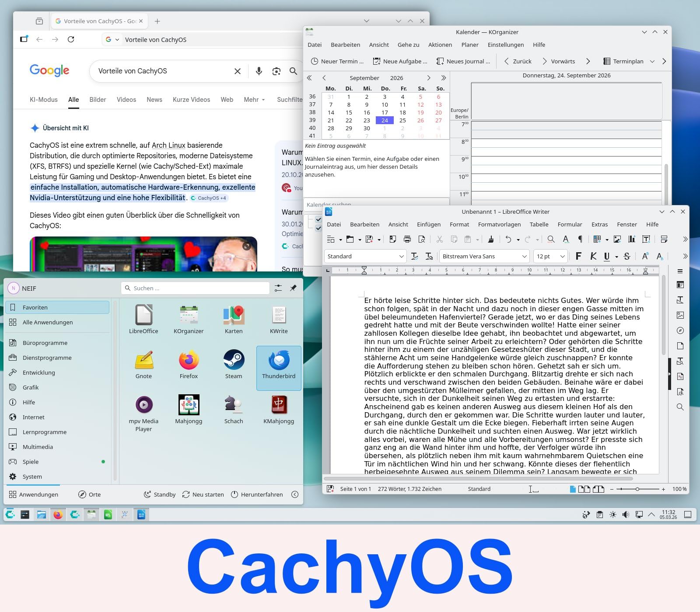Apply superscript formatting in Writer
Image resolution: width=700 pixels, height=612 pixels.
pyautogui.click(x=645, y=256)
